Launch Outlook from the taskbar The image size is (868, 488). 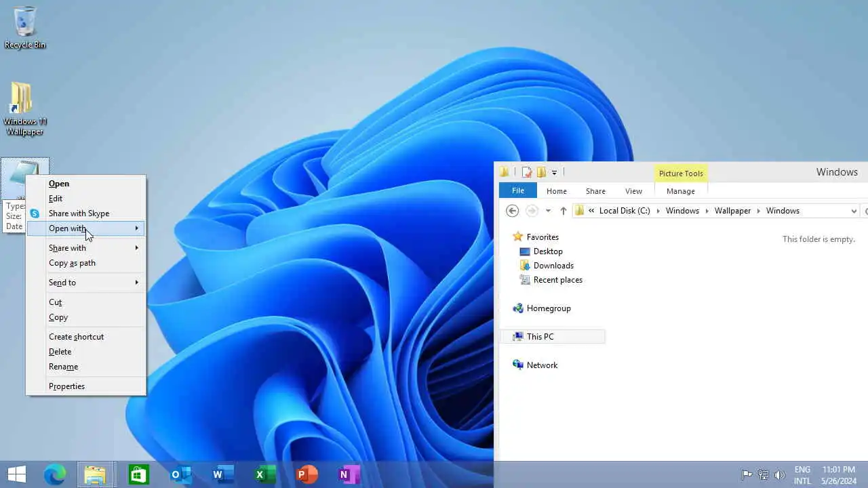coord(180,474)
